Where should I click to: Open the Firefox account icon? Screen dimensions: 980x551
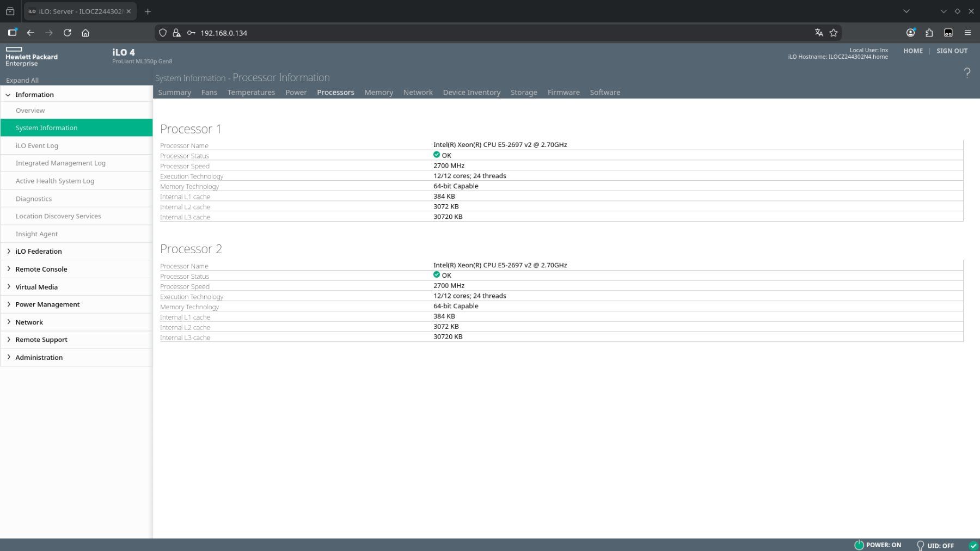click(x=910, y=33)
